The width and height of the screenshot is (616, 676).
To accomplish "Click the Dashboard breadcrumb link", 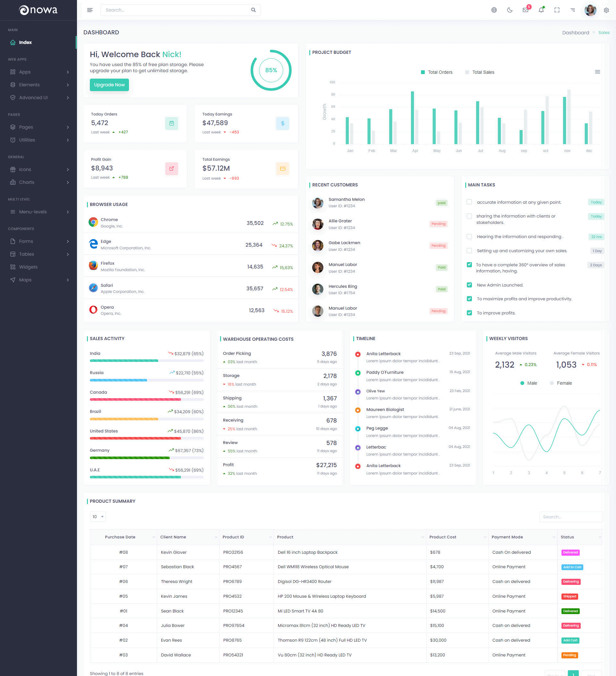I will [576, 32].
